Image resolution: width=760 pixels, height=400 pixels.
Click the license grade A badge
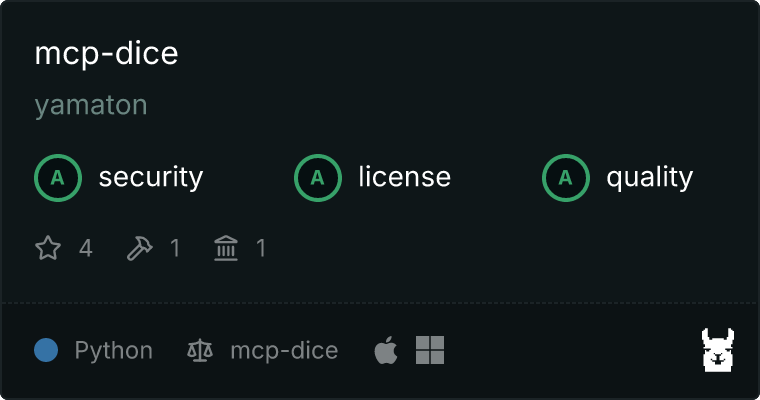318,178
